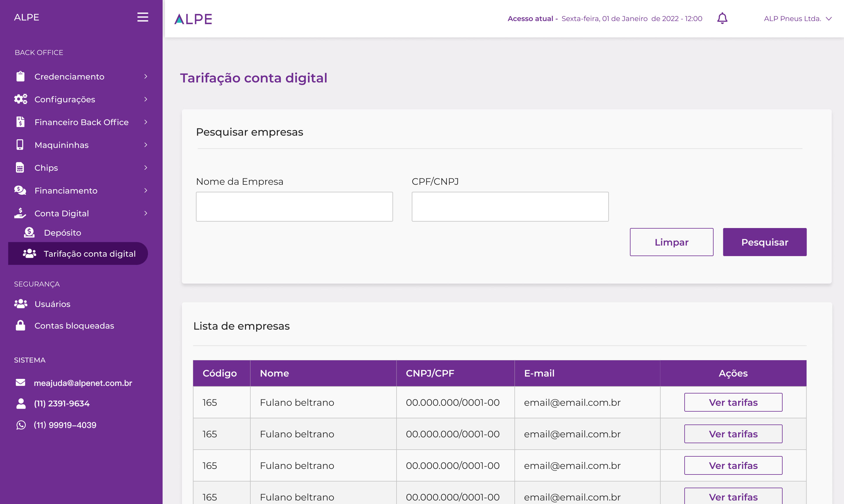Viewport: 844px width, 504px height.
Task: Open the Depósito menu item
Action: pyautogui.click(x=63, y=233)
